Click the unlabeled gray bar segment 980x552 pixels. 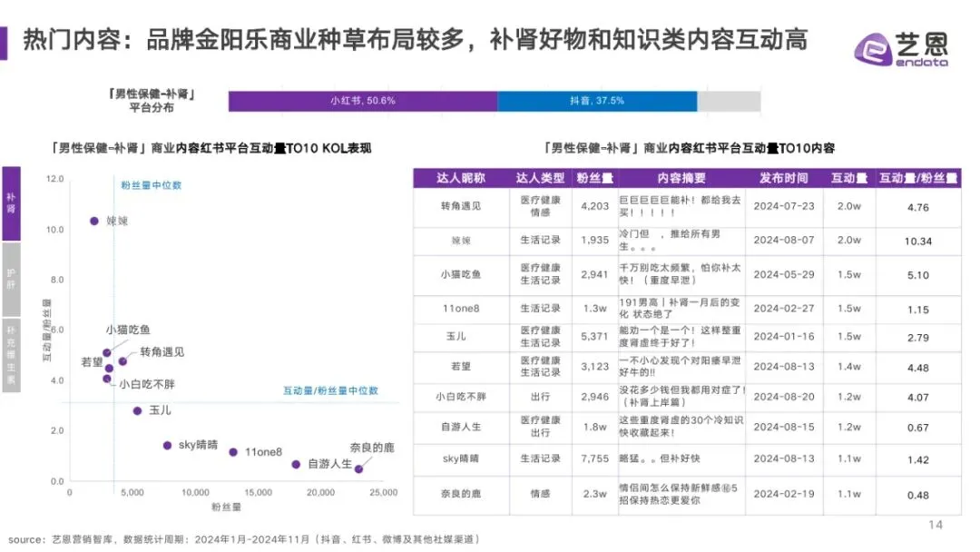tap(729, 101)
